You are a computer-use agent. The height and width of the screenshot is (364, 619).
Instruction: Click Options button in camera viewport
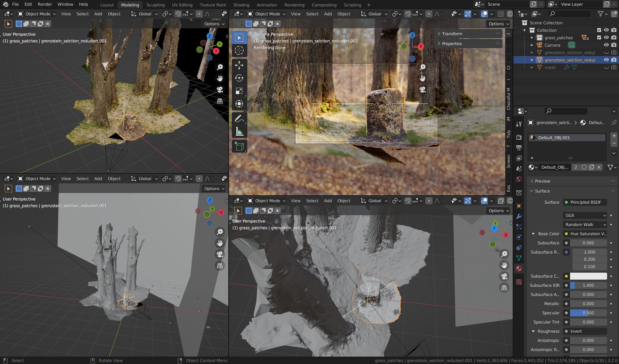coord(498,24)
